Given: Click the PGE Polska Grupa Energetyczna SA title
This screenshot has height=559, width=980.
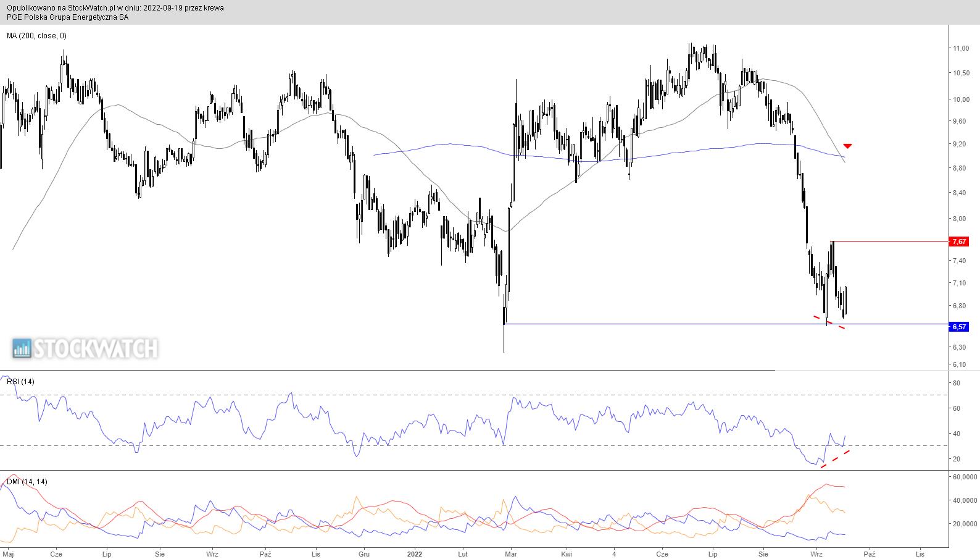Looking at the screenshot, I should coord(68,17).
